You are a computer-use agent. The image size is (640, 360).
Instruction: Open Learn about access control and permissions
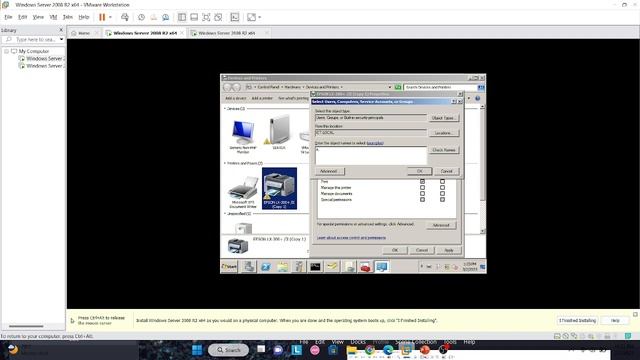click(x=351, y=238)
